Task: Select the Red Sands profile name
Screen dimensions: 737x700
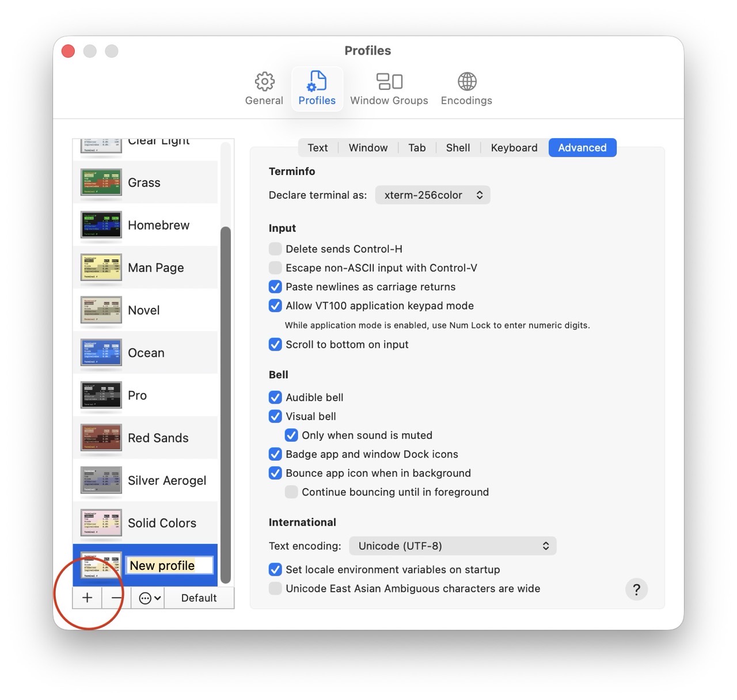Action: (158, 438)
